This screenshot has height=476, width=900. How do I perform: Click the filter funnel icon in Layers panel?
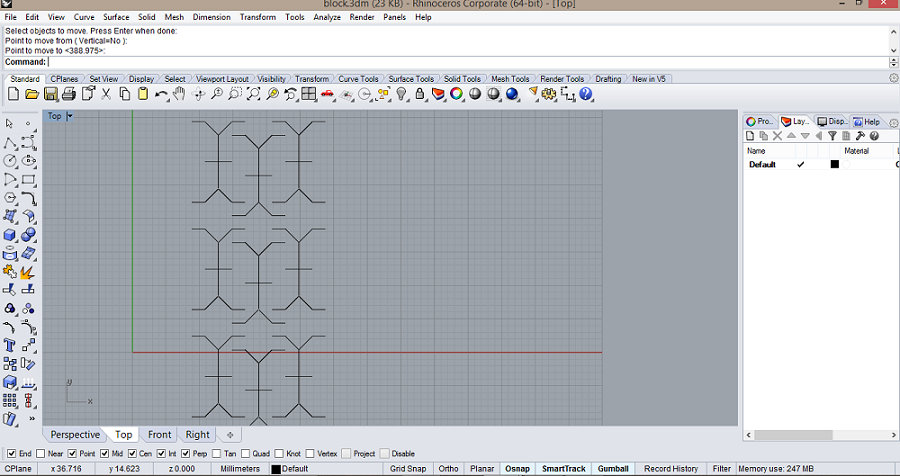[x=832, y=136]
